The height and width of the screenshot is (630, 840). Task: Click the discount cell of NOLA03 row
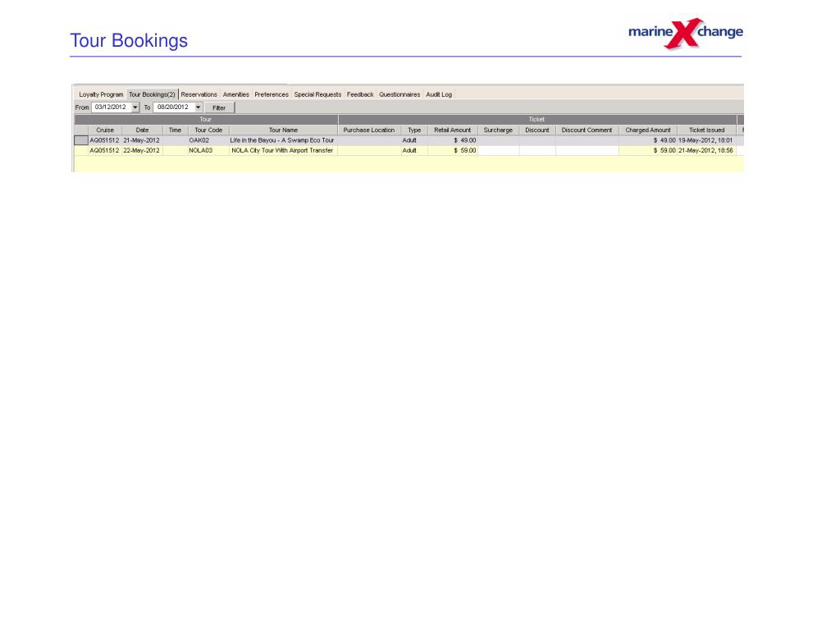(537, 151)
